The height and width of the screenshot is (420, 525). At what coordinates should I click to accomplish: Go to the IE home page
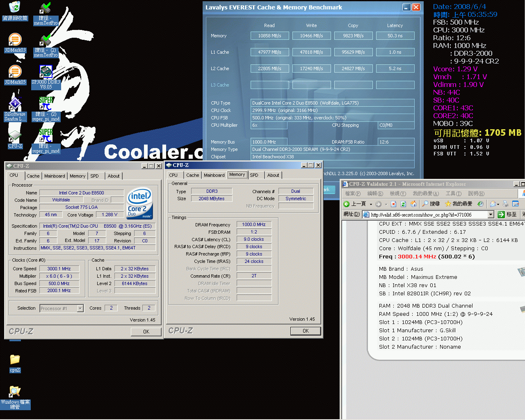click(x=413, y=204)
